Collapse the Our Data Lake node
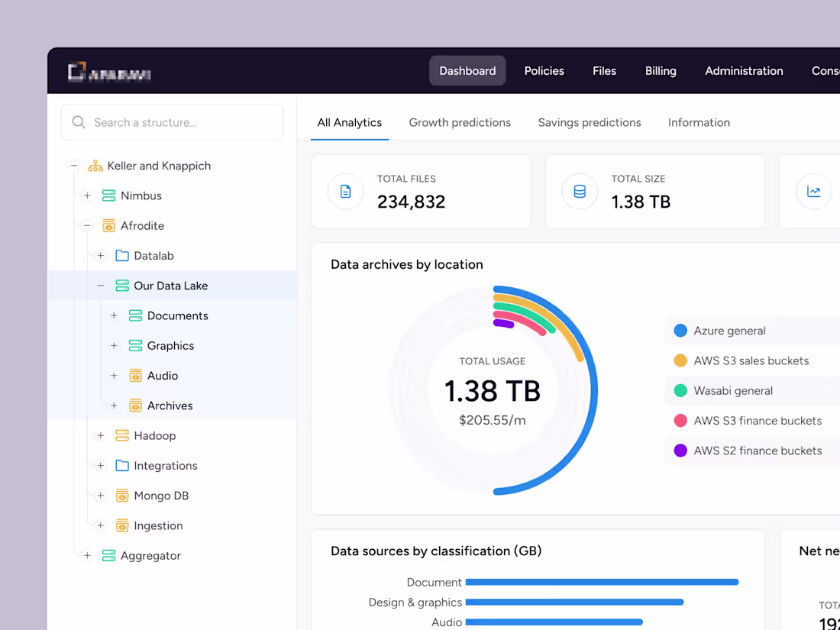Viewport: 840px width, 630px height. (x=100, y=286)
